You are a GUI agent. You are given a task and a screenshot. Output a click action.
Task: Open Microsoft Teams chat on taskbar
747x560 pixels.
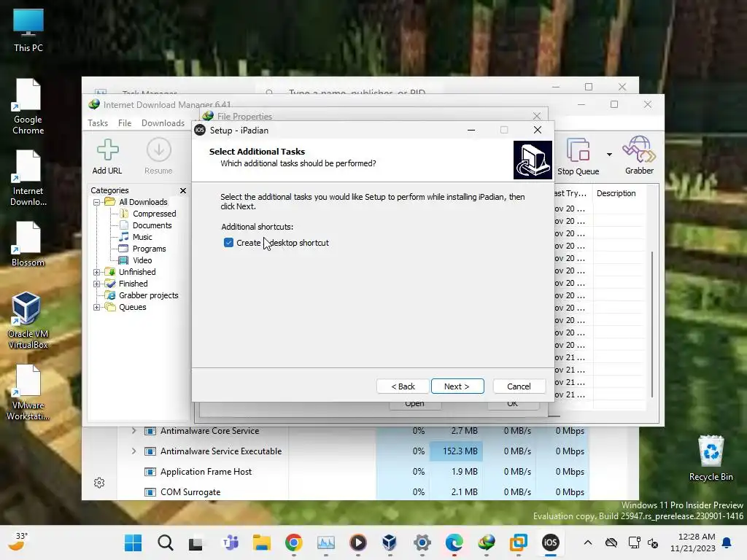231,542
